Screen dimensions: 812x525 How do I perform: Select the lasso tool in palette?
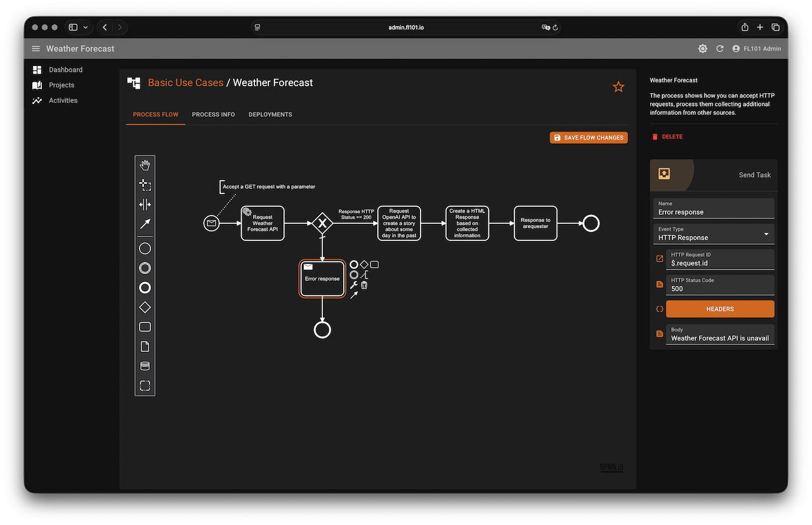145,185
